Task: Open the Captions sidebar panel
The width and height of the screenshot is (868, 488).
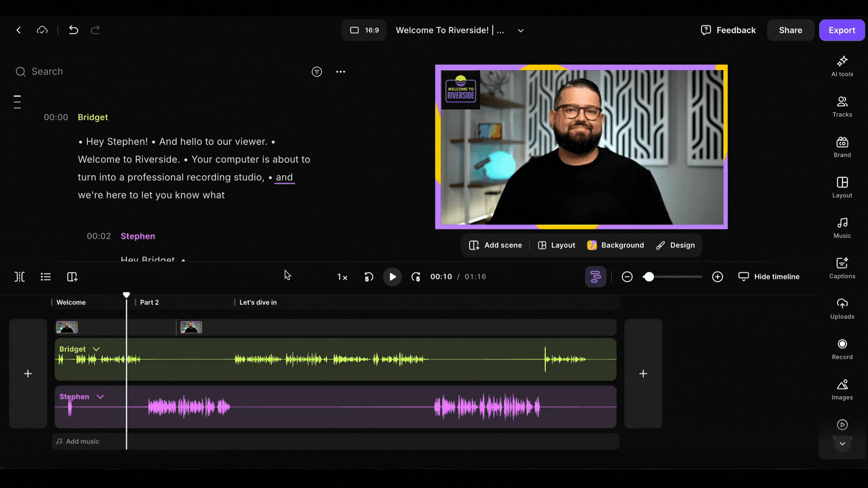Action: tap(842, 268)
